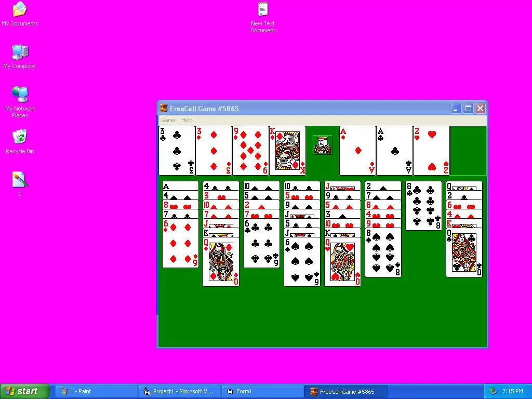Click the 7:15 PM taskbar clock
The width and height of the screenshot is (532, 399).
tap(512, 391)
